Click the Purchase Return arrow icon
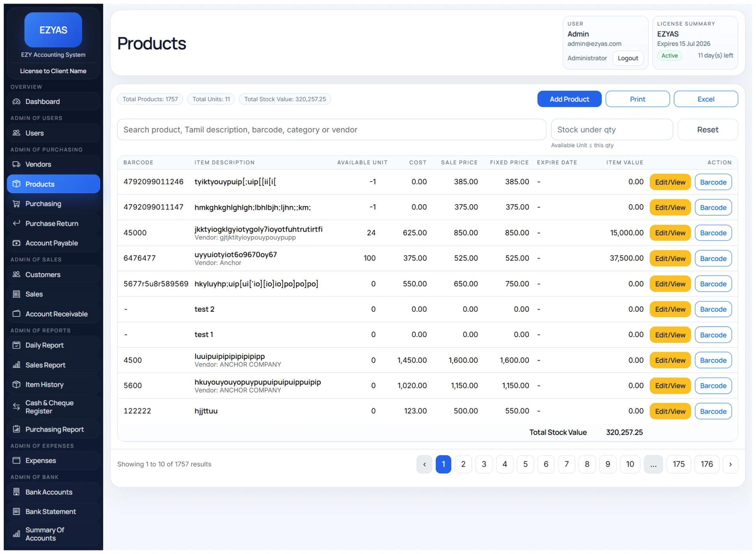 (x=17, y=224)
